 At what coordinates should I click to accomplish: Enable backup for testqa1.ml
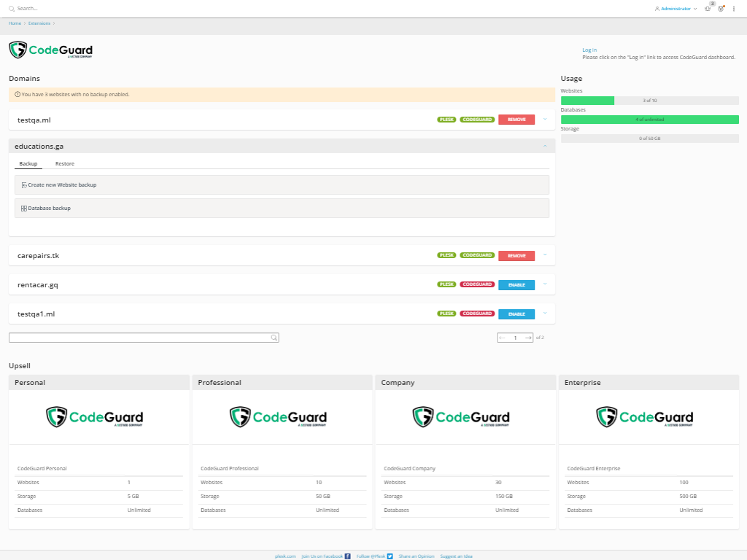click(x=516, y=314)
